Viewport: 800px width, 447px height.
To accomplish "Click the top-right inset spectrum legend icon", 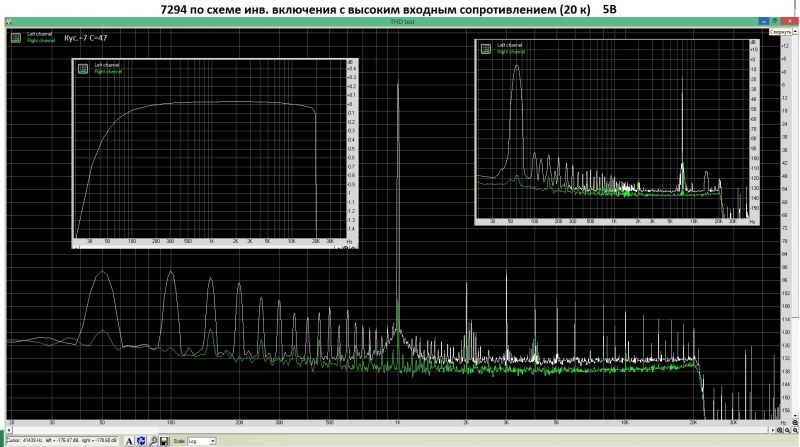I will tap(488, 47).
